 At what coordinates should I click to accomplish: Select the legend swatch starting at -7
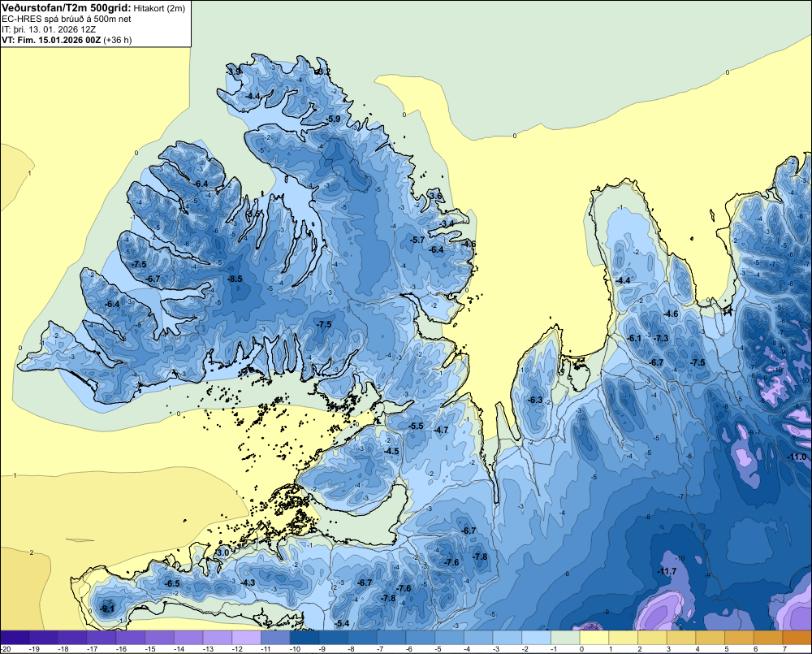tap(391, 638)
